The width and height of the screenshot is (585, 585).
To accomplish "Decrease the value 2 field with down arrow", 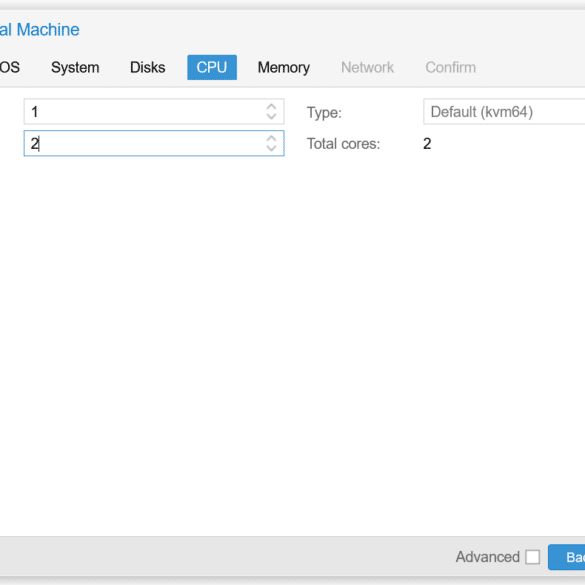I will 271,148.
